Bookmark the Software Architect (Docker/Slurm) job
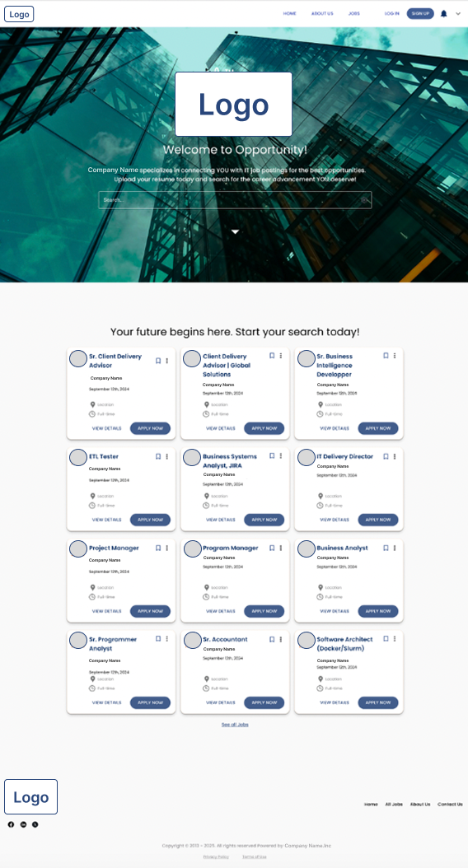468x868 pixels. pyautogui.click(x=386, y=639)
